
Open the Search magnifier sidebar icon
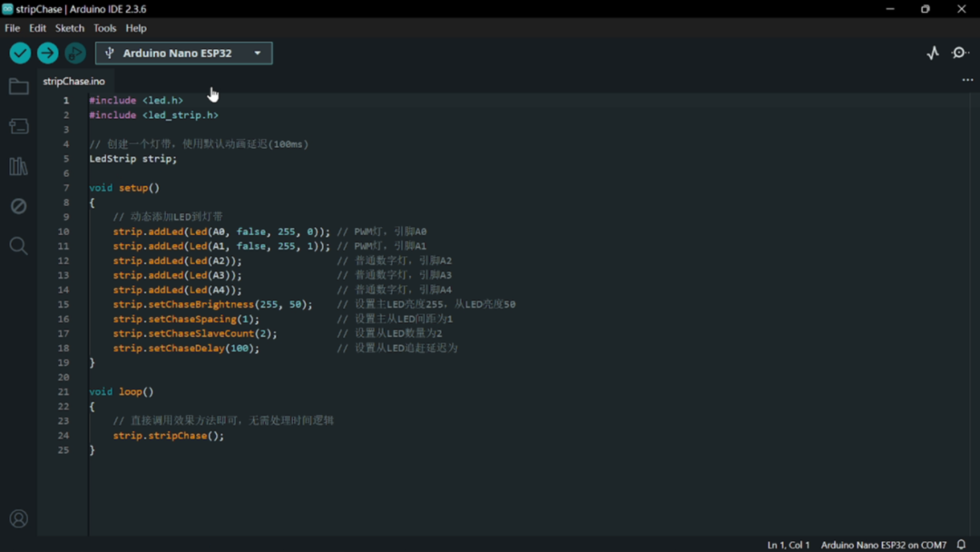(18, 246)
